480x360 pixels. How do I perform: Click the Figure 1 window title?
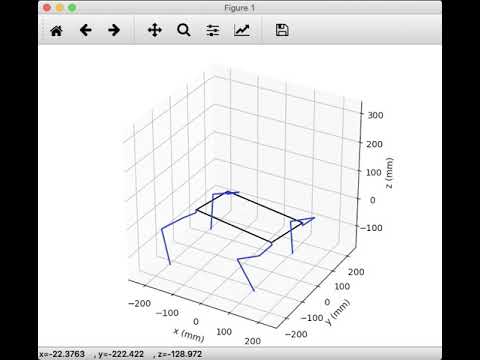[239, 8]
